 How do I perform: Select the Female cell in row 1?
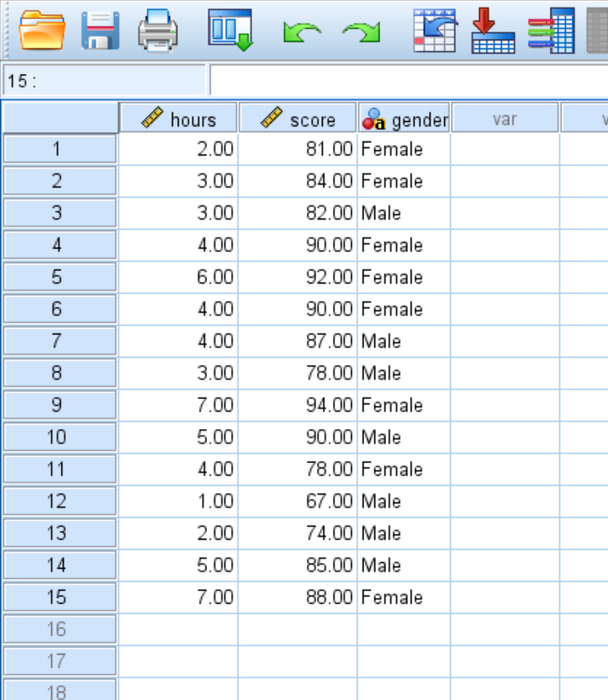pos(403,149)
